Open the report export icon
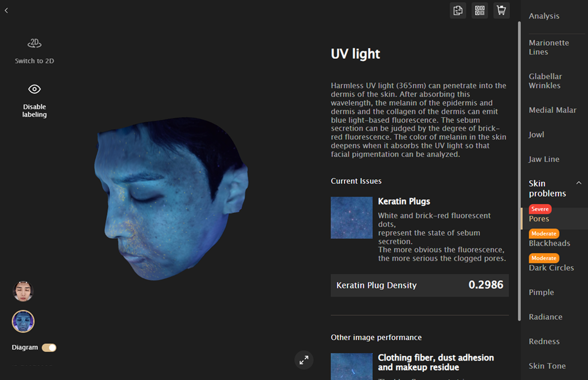The image size is (588, 380). [458, 10]
